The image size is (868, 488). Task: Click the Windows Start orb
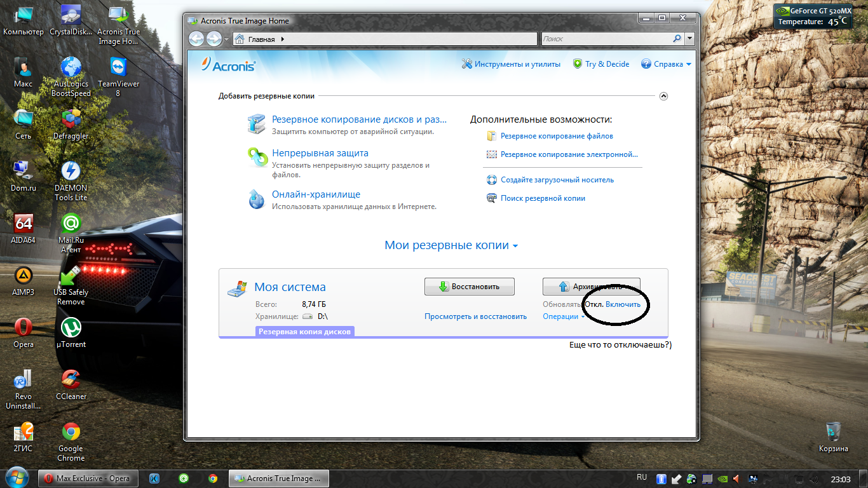16,477
